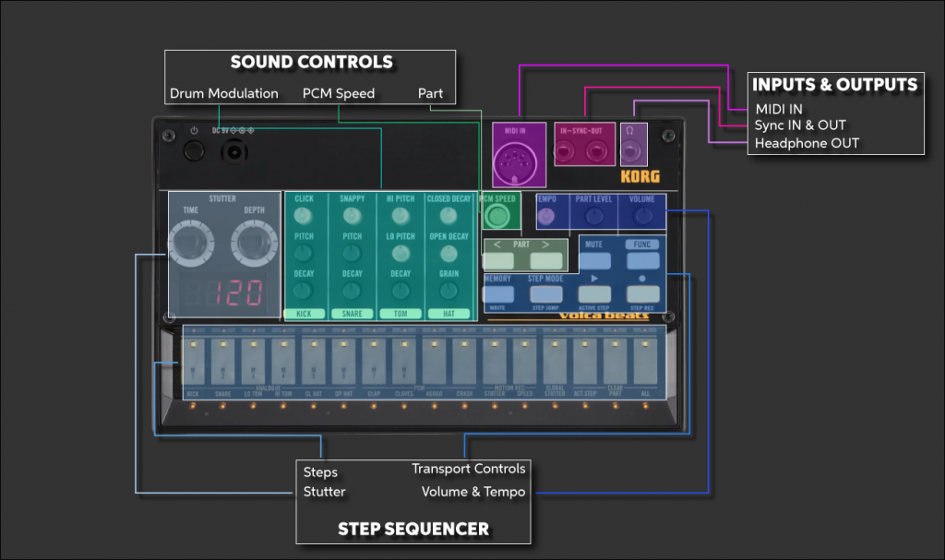Click the MEMORY / Write button
Screen dimensions: 945x560
point(498,294)
